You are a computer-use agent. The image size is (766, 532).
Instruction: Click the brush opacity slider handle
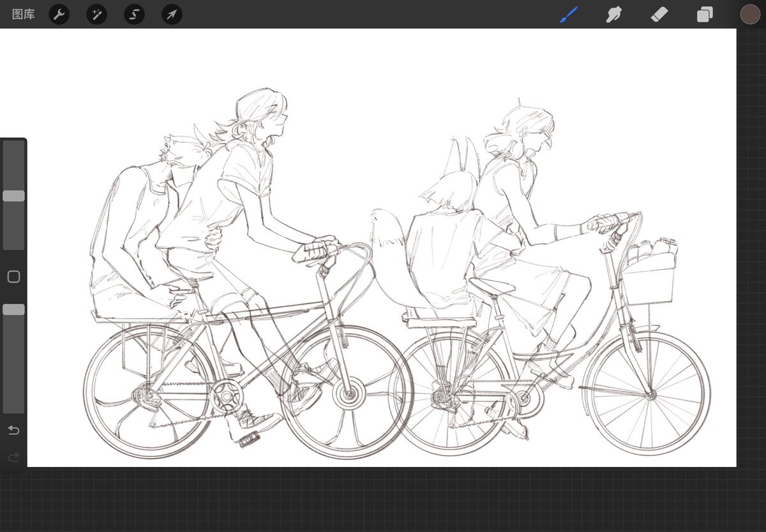coord(13,309)
